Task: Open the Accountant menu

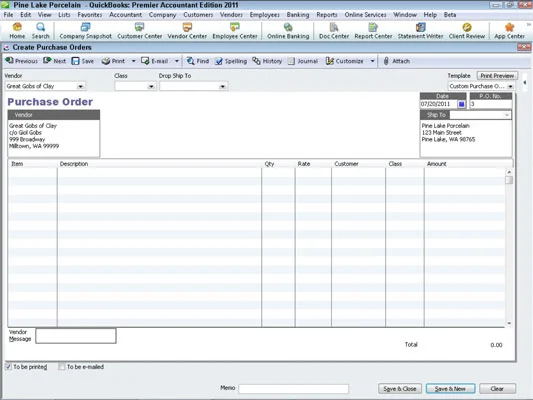Action: tap(125, 15)
